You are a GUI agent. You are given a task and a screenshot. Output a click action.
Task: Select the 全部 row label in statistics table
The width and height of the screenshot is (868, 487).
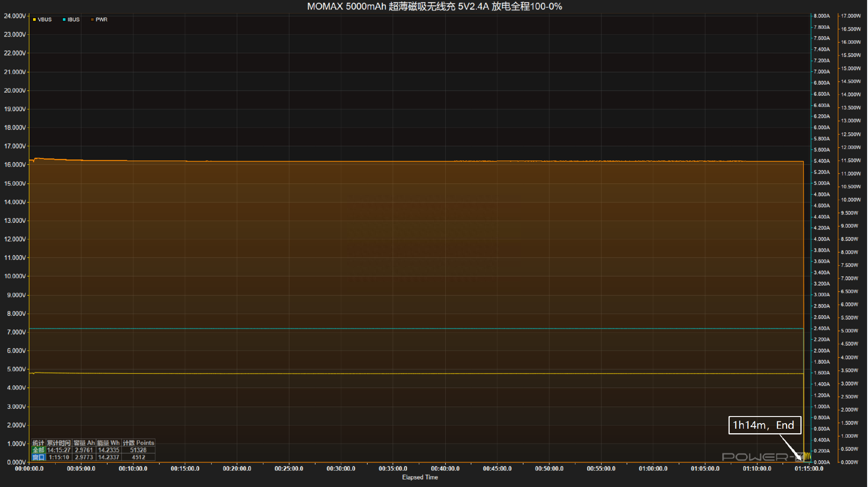pyautogui.click(x=38, y=450)
